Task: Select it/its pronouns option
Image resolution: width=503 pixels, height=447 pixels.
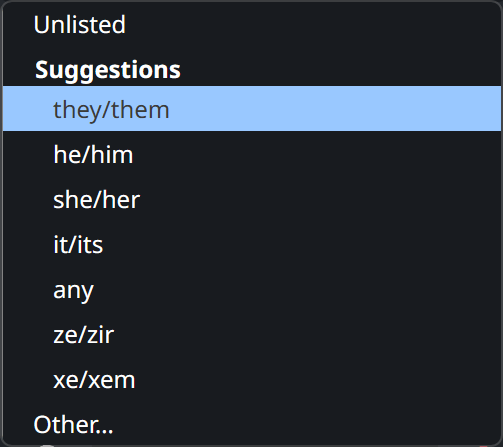Action: tap(252, 244)
